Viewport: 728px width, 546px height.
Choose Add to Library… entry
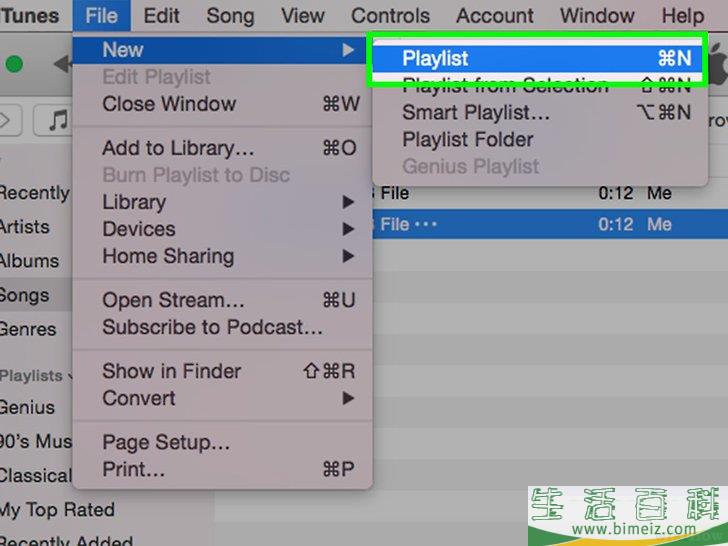[x=222, y=148]
